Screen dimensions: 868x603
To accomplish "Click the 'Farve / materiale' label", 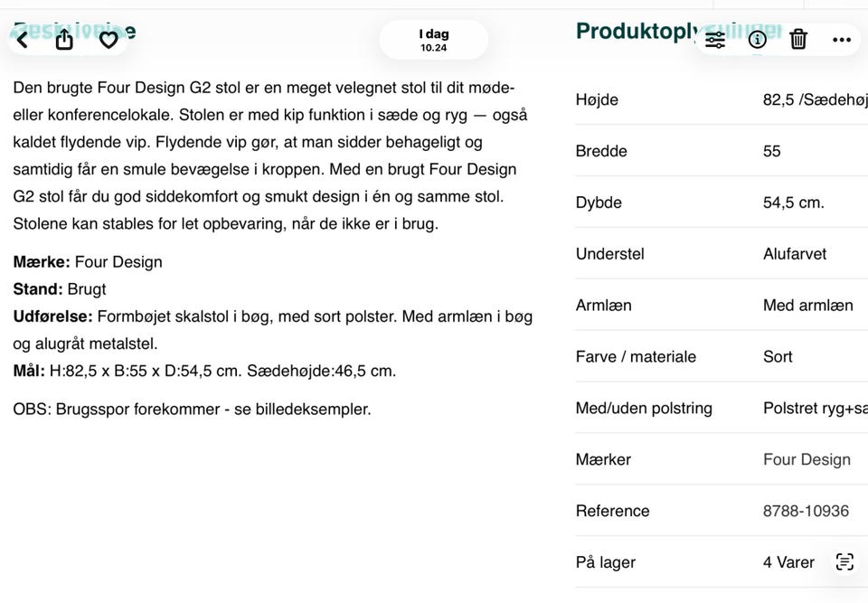I will pos(636,356).
